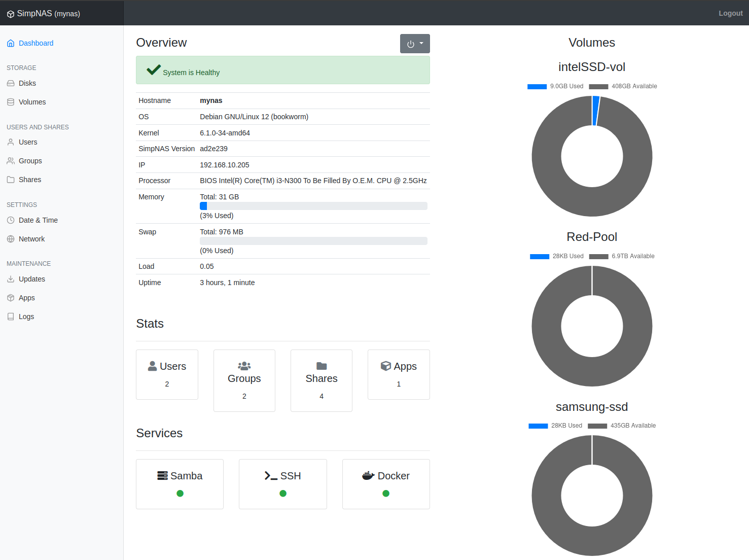749x560 pixels.
Task: Toggle the Red-Pool Available legend item
Action: (622, 256)
